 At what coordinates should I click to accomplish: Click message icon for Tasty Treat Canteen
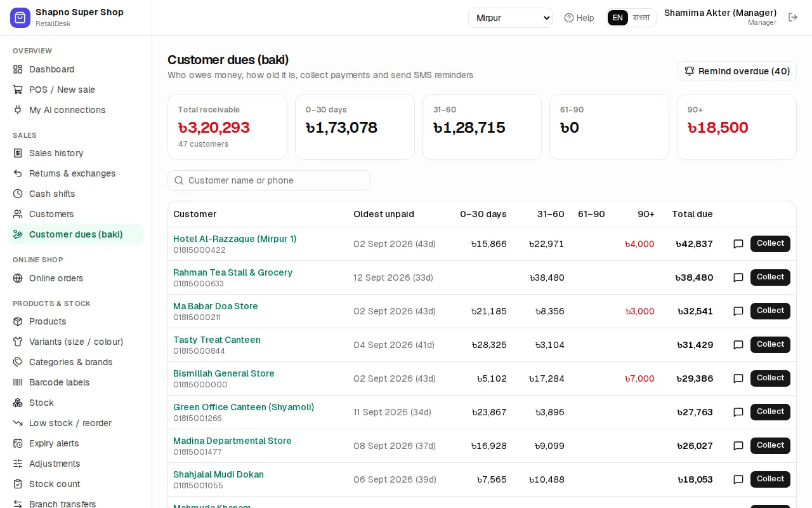pos(738,345)
